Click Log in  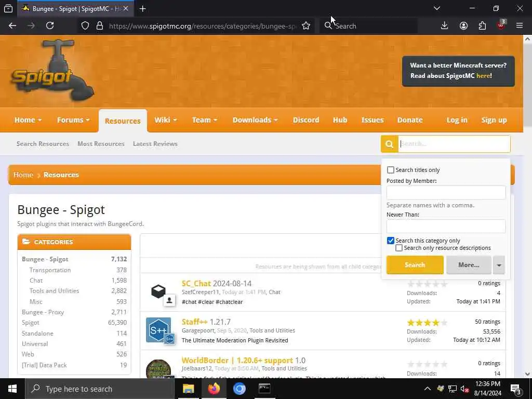point(457,120)
